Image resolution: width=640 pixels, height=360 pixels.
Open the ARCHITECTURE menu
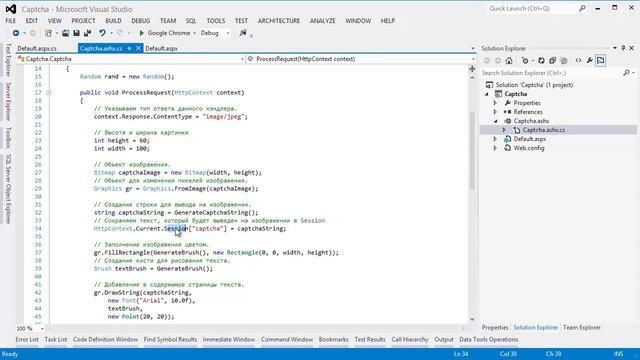point(279,21)
